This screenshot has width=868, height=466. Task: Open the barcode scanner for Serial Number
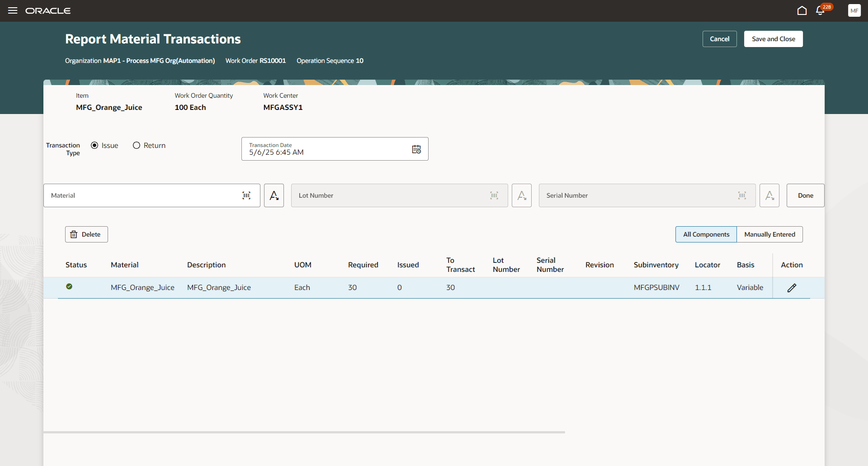(x=742, y=195)
